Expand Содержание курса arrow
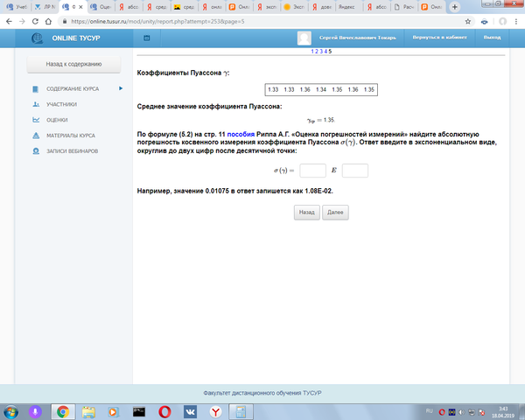This screenshot has width=525, height=420. [x=119, y=88]
